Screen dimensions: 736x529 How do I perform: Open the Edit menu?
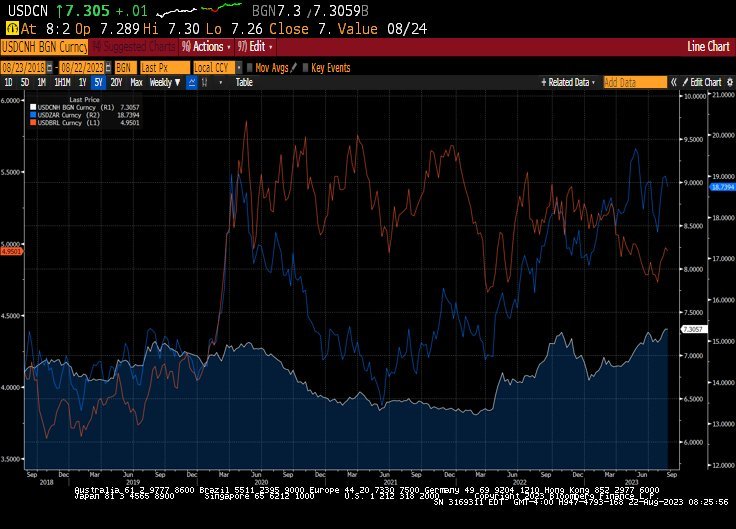coord(259,46)
